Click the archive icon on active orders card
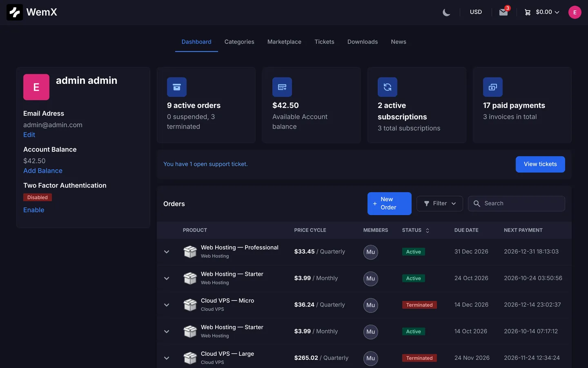The image size is (588, 368). coord(177,87)
